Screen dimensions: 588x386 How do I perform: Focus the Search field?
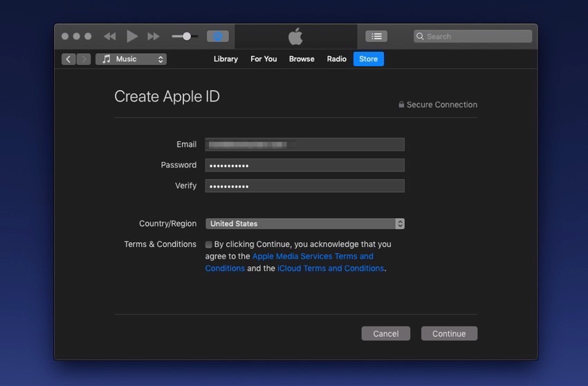(472, 37)
